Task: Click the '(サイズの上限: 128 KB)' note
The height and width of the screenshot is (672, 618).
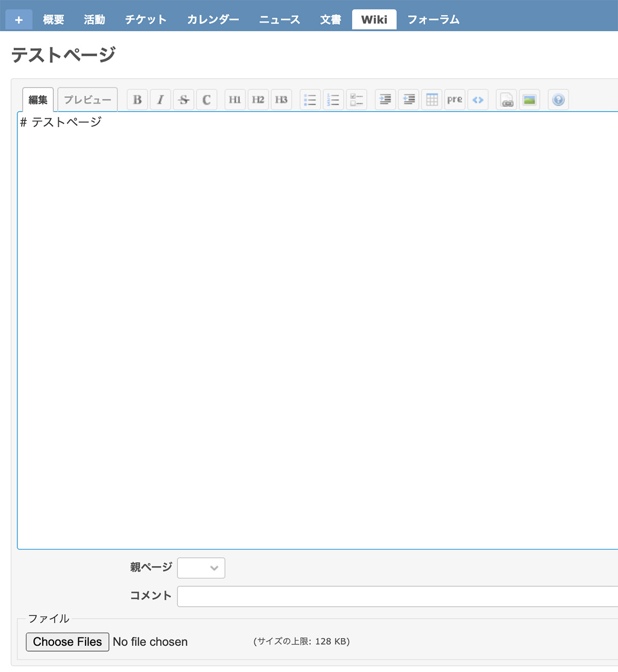Action: point(302,642)
